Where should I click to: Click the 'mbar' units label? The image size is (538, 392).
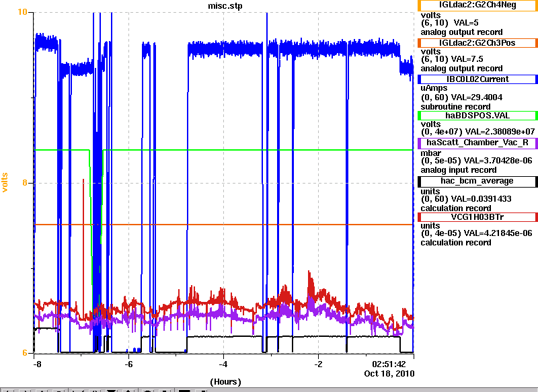pos(430,153)
